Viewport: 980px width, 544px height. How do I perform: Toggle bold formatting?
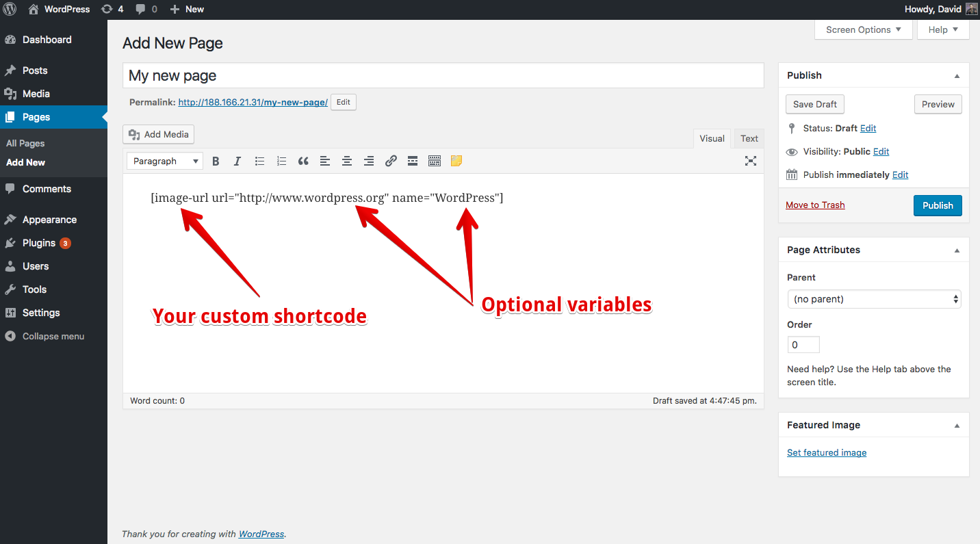point(216,161)
